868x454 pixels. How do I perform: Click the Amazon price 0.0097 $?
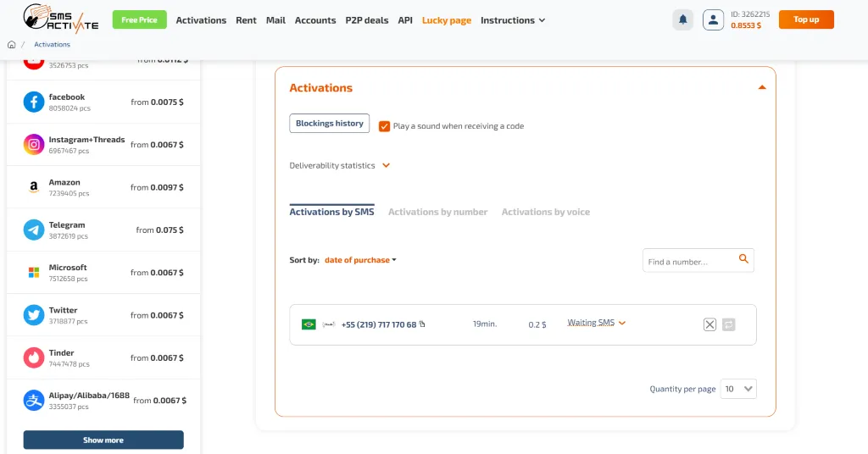(167, 187)
